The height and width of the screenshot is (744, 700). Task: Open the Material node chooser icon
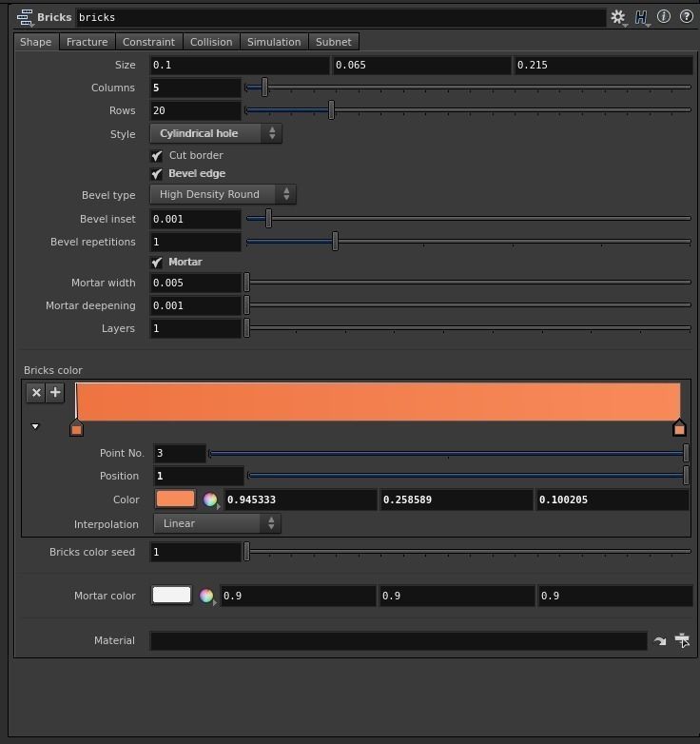(x=683, y=640)
